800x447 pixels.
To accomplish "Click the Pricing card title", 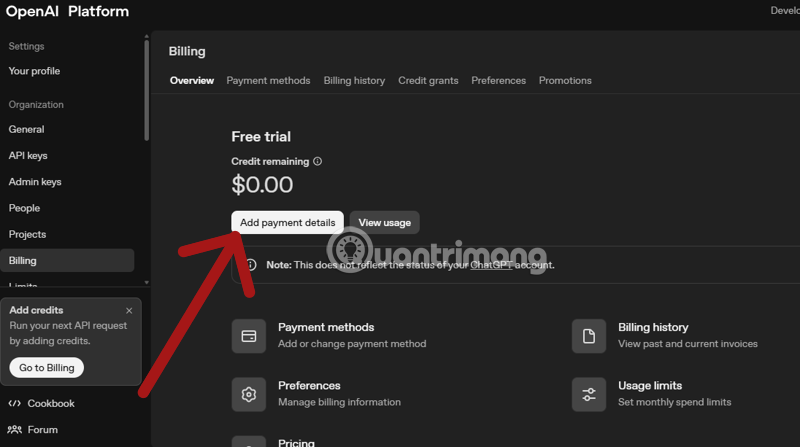I will click(x=296, y=442).
